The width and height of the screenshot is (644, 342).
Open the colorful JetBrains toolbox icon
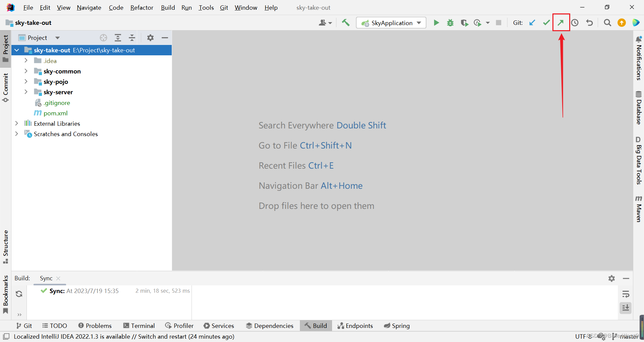[636, 22]
